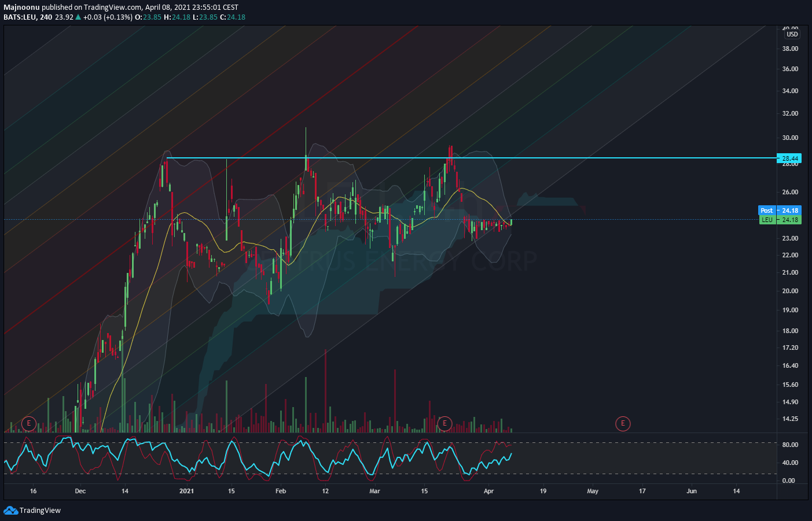
Task: Open the first earnings E marker near December
Action: tap(29, 423)
